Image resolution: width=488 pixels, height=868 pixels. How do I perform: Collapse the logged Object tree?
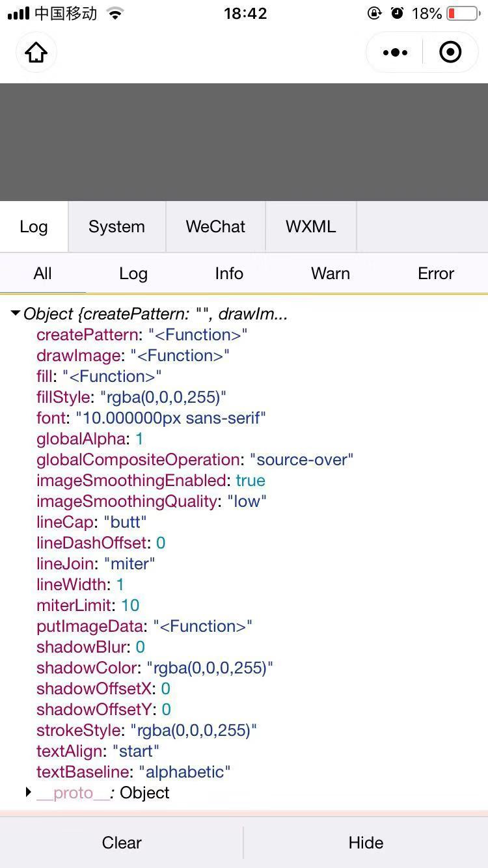pyautogui.click(x=16, y=314)
